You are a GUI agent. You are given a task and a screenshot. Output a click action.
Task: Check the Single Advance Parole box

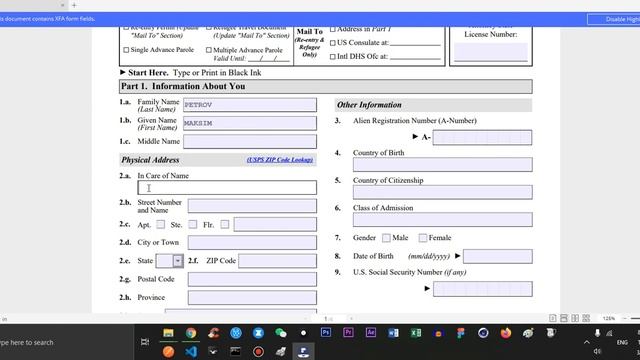[126, 50]
